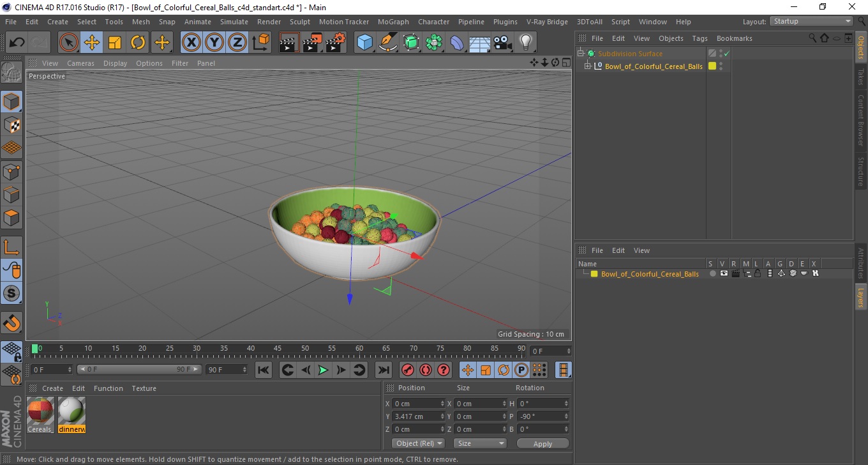
Task: Activate the Move tool in top toolbar
Action: tap(92, 43)
